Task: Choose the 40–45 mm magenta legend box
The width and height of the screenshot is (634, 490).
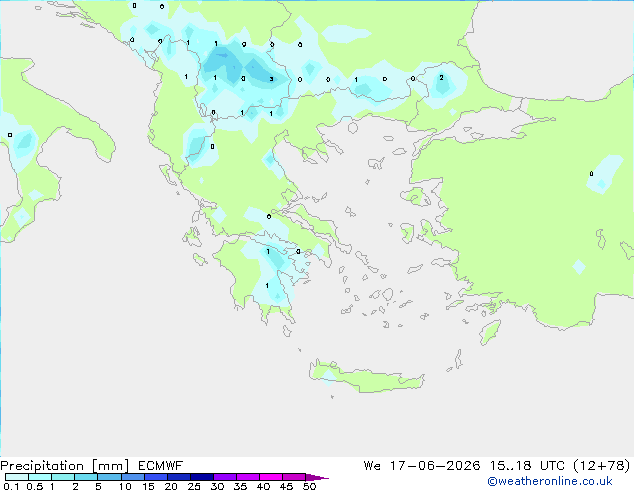Action: pyautogui.click(x=271, y=477)
